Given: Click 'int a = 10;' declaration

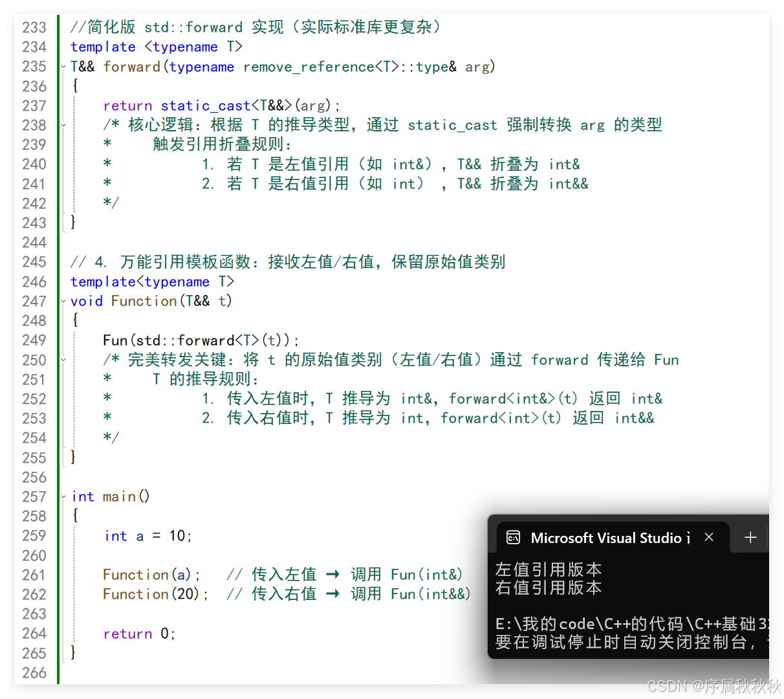Looking at the screenshot, I should 148,536.
